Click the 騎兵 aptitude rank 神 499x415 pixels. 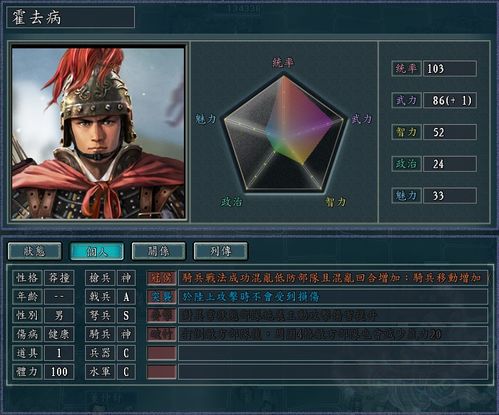pos(126,334)
